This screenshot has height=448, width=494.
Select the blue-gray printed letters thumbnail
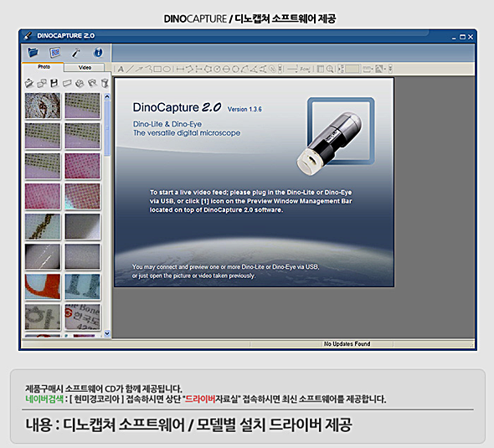click(x=83, y=286)
